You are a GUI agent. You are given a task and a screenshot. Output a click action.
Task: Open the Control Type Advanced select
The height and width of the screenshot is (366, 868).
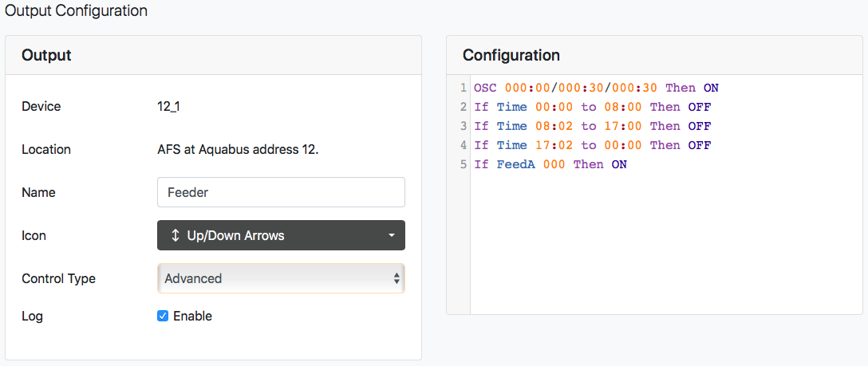281,278
